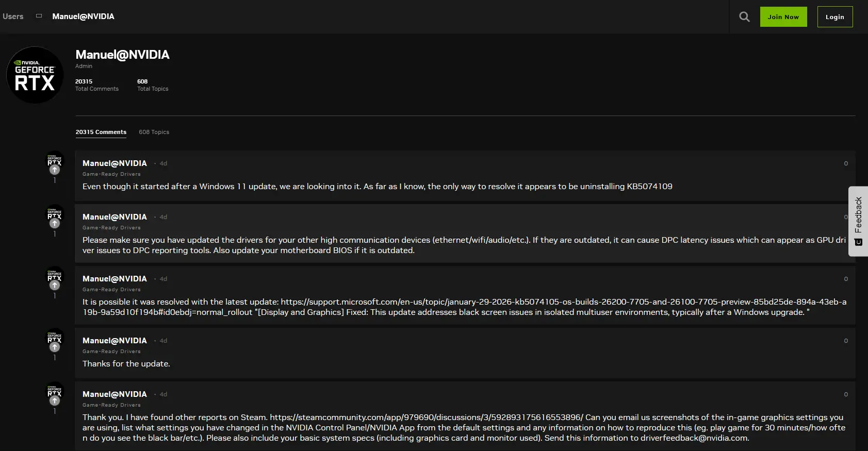Open Game-Ready Drivers link on DPC comment
868x451 pixels.
(111, 228)
